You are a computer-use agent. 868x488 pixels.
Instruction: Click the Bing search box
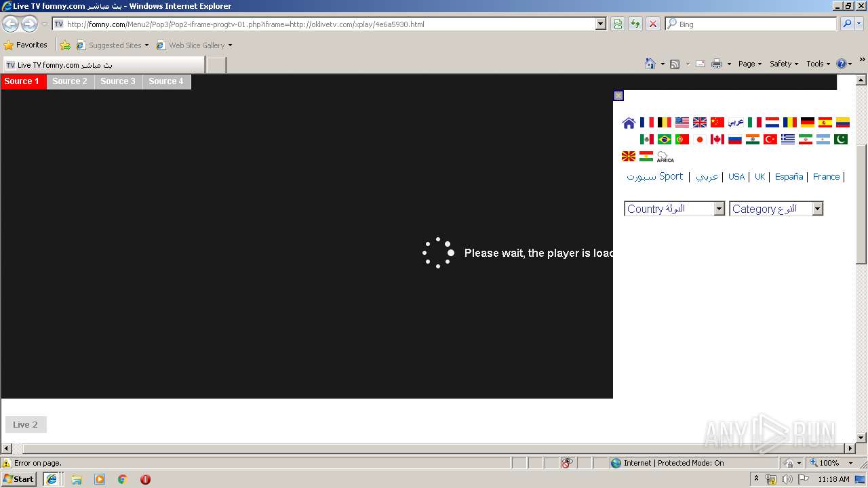pyautogui.click(x=751, y=24)
